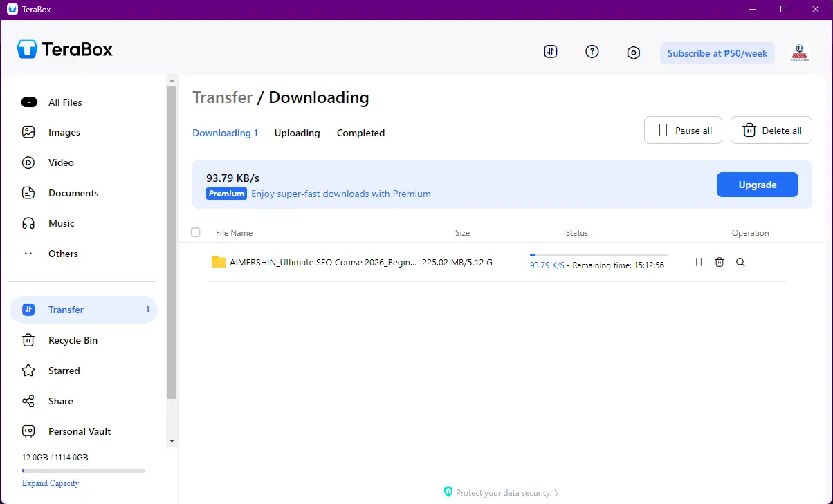The height and width of the screenshot is (504, 833).
Task: Close the TeraBox window
Action: pos(816,10)
